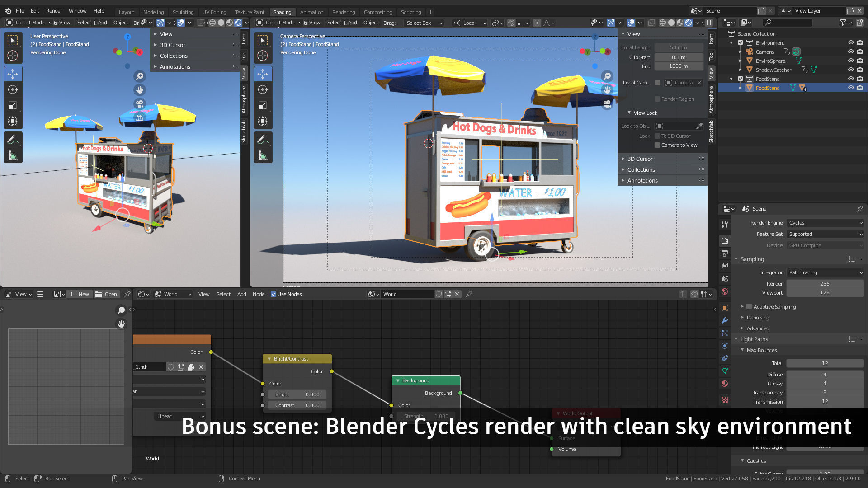Viewport: 868px width, 488px height.
Task: Select the Measure tool in left viewport
Action: click(x=13, y=156)
